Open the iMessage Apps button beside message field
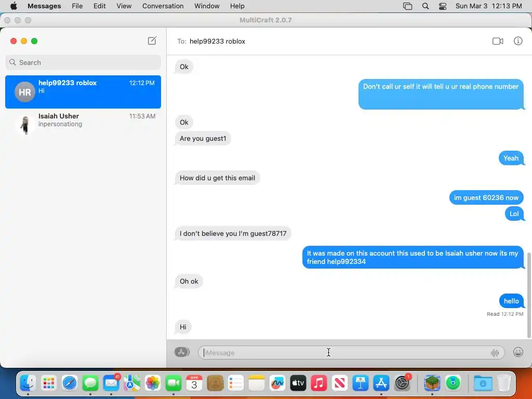Image resolution: width=532 pixels, height=399 pixels. (x=182, y=352)
